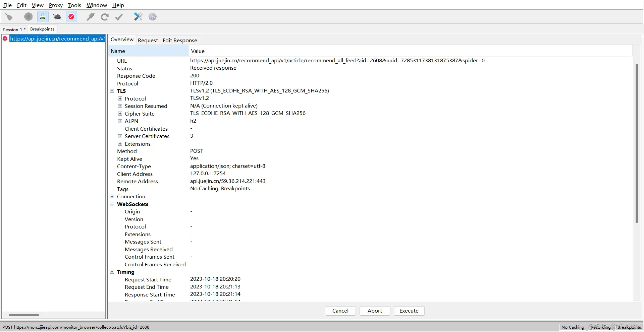Image resolution: width=644 pixels, height=332 pixels.
Task: Open the Tools menu
Action: pos(74,5)
